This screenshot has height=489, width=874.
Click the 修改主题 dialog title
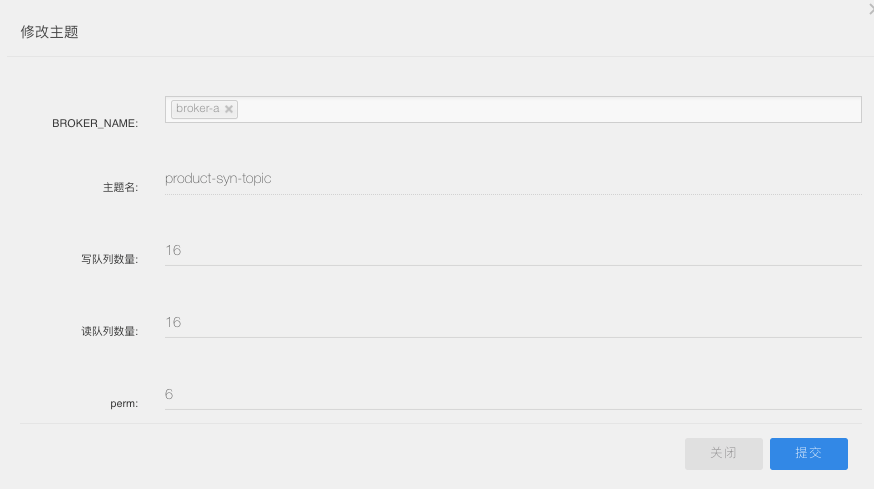[50, 32]
